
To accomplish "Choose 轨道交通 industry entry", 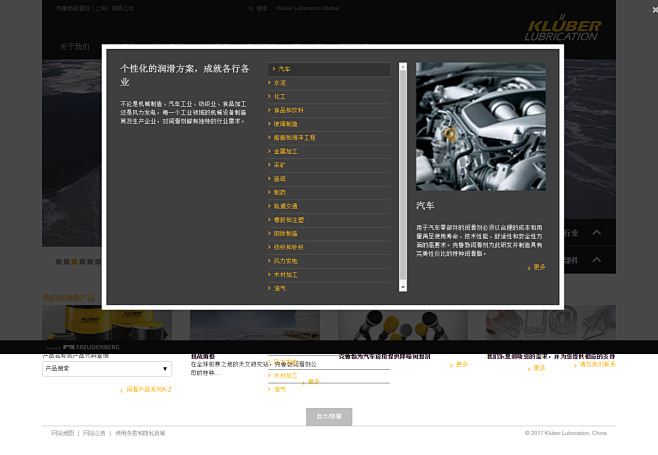I will [329, 207].
